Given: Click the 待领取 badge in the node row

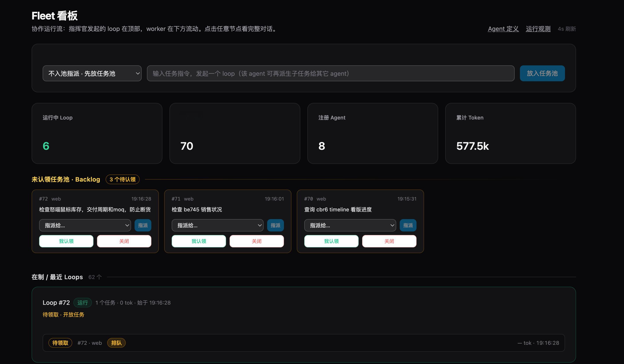Looking at the screenshot, I should click(60, 343).
